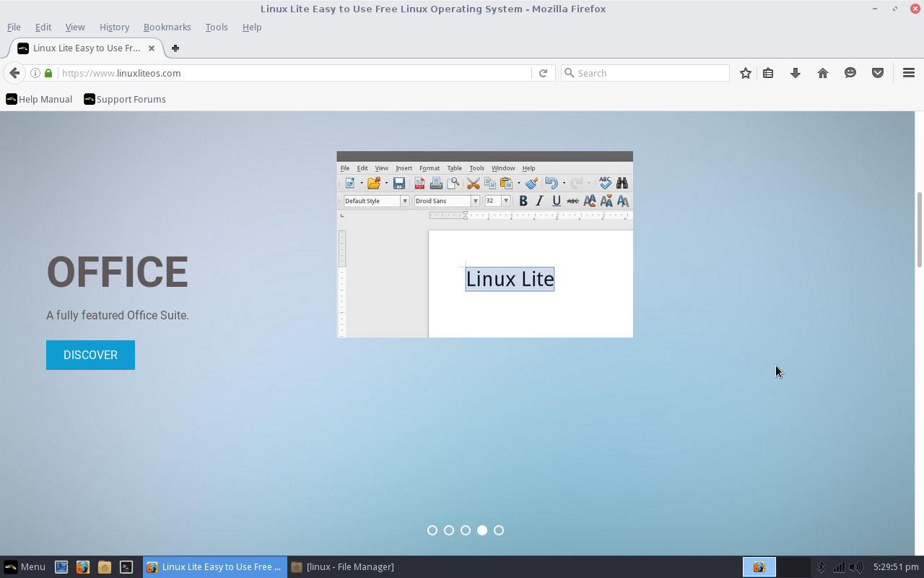Click the OFFICE heading text
The image size is (924, 578).
118,272
